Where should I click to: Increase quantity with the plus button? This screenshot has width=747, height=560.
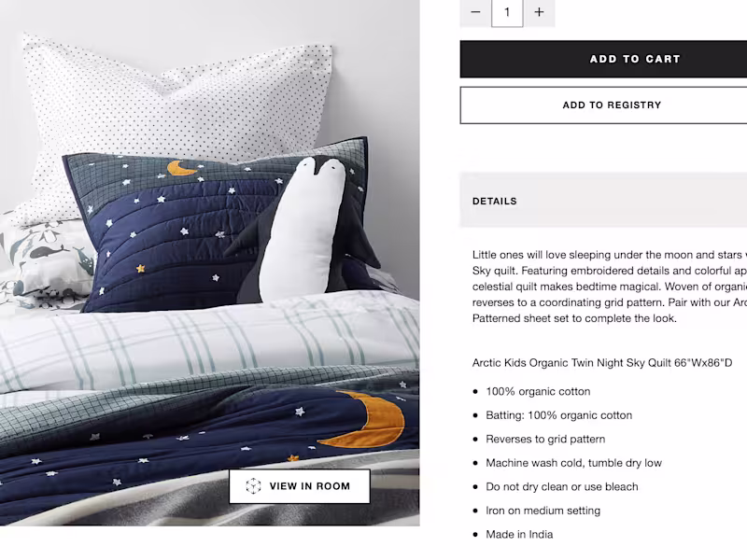pyautogui.click(x=539, y=12)
